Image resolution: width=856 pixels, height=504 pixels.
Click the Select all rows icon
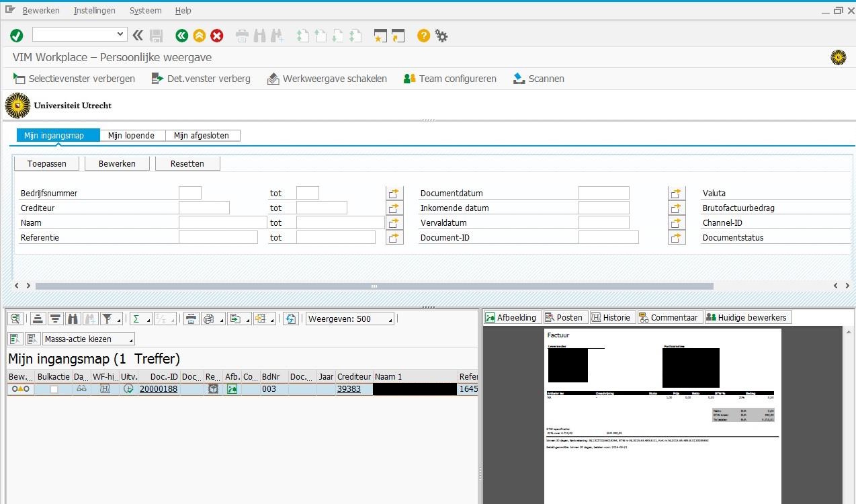[x=15, y=339]
